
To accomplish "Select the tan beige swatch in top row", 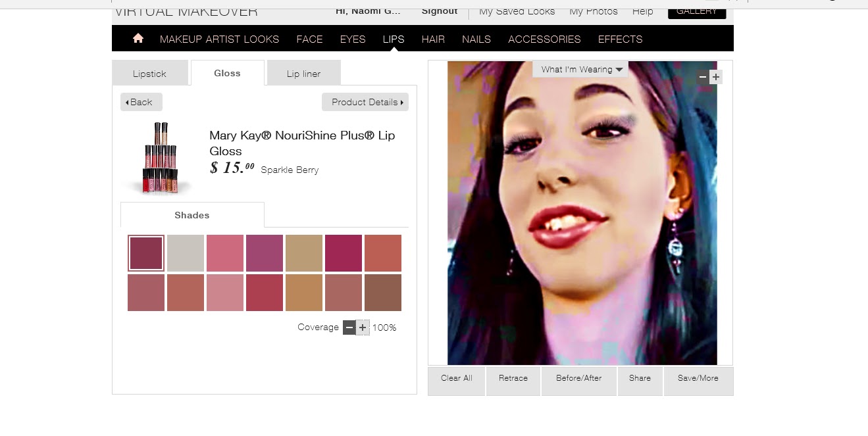I will [304, 253].
